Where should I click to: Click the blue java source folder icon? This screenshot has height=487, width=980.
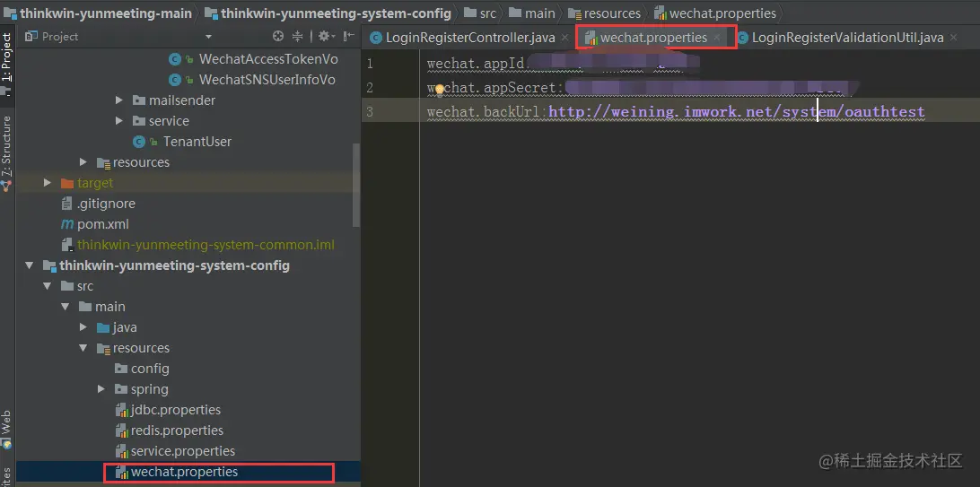[103, 327]
